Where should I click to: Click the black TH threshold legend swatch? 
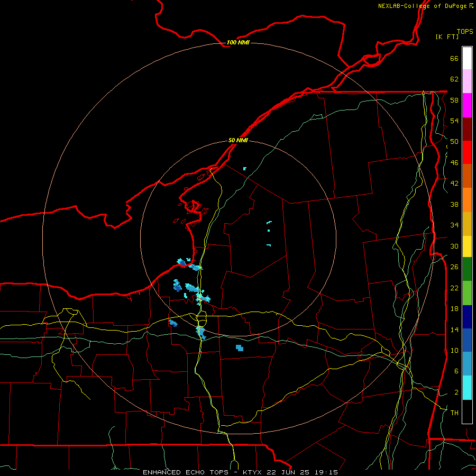pos(467,411)
